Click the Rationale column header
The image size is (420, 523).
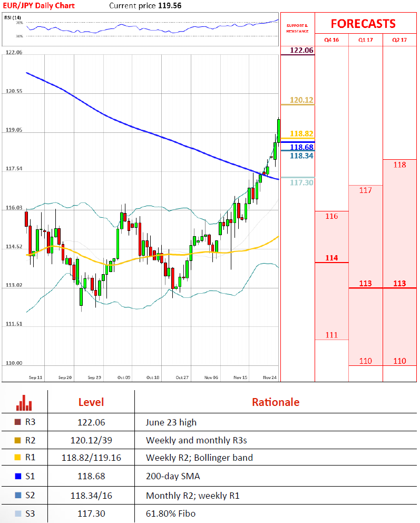coord(276,402)
